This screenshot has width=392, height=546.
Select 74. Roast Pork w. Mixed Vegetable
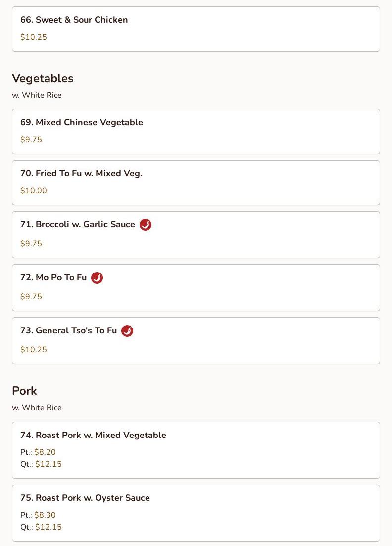point(196,450)
